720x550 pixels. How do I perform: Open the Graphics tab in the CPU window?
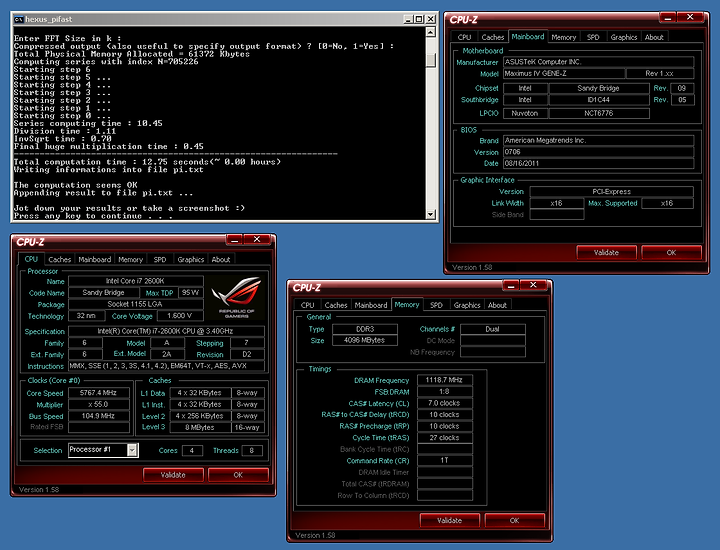[191, 259]
